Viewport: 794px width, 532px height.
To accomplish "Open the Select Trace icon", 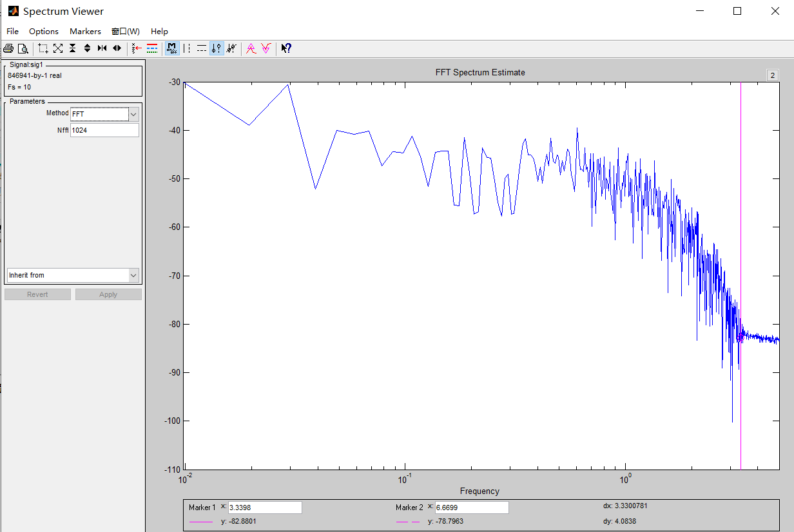I will point(137,48).
